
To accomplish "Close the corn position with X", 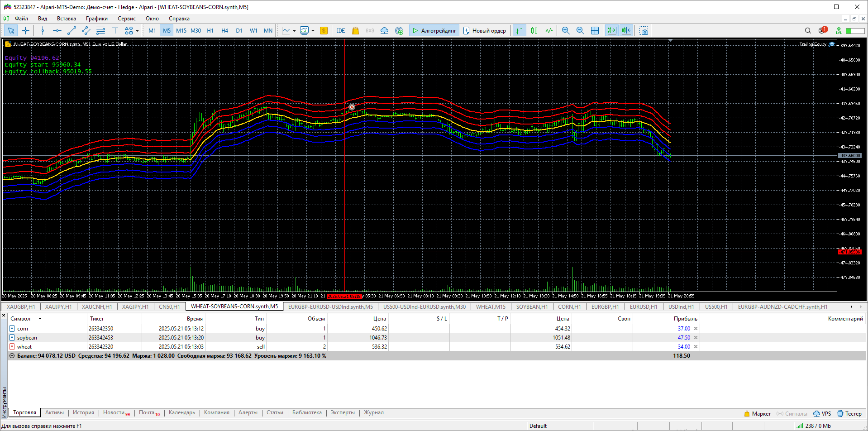I will (x=696, y=329).
